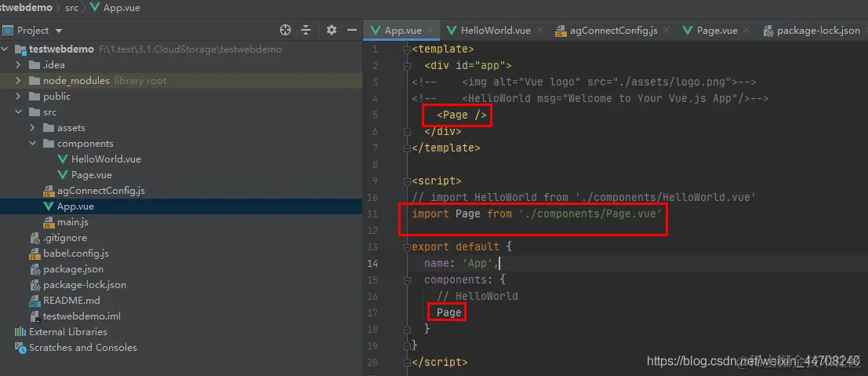This screenshot has width=868, height=376.
Task: Expand the .idea folder
Action: coord(18,65)
